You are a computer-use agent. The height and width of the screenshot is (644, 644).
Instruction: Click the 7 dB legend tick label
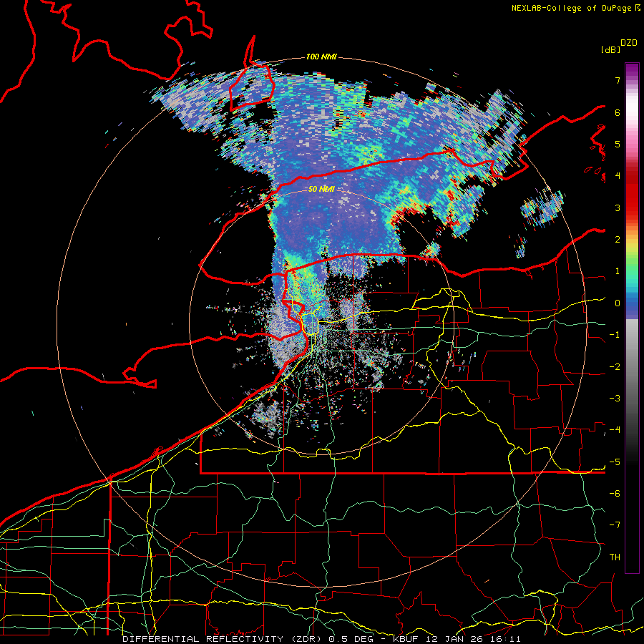pyautogui.click(x=618, y=80)
